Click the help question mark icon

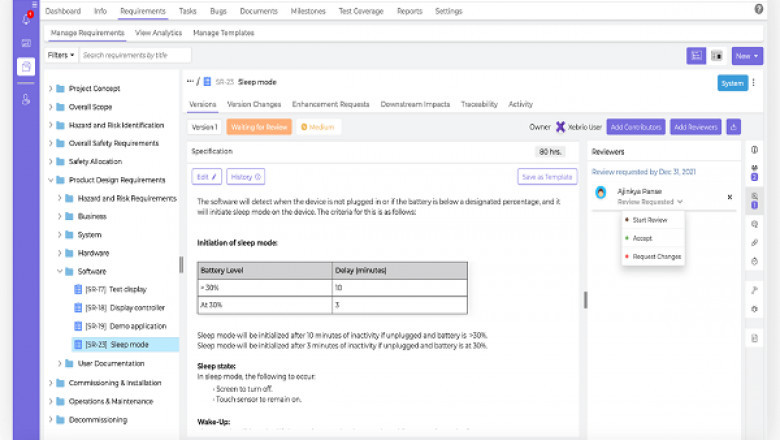759,9
